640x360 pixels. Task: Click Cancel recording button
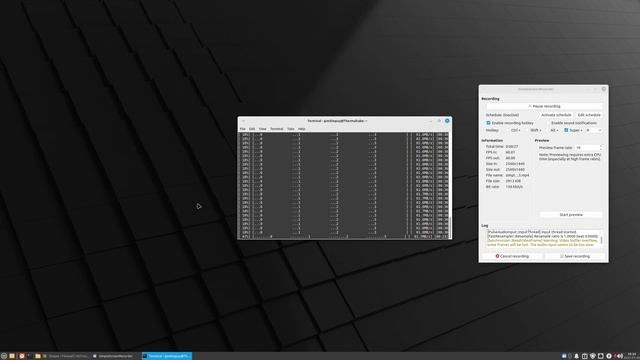coord(512,256)
